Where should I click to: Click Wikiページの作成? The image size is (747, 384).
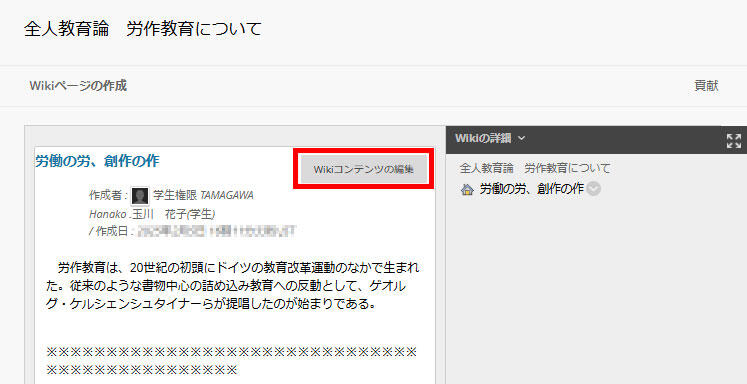(x=78, y=86)
